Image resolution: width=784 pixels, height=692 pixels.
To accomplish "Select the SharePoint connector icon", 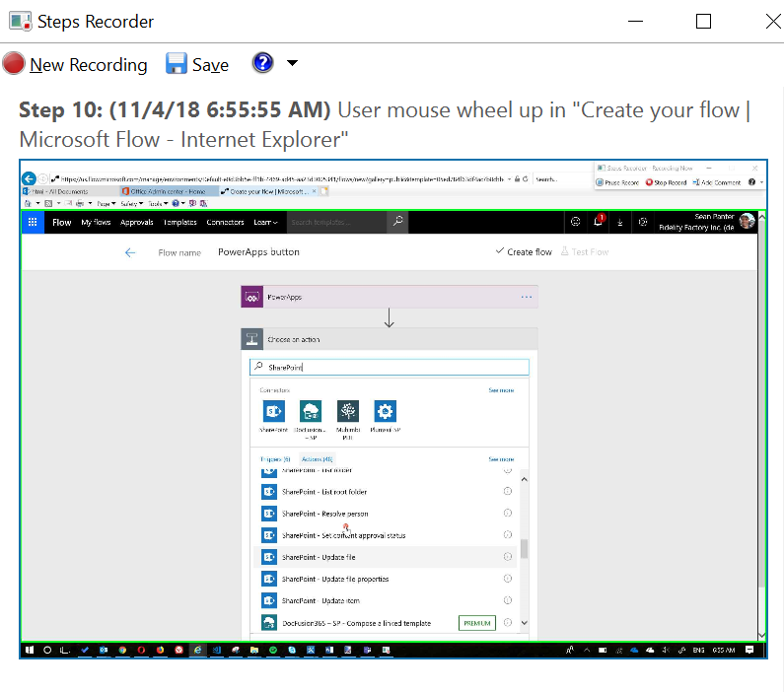I will [274, 411].
